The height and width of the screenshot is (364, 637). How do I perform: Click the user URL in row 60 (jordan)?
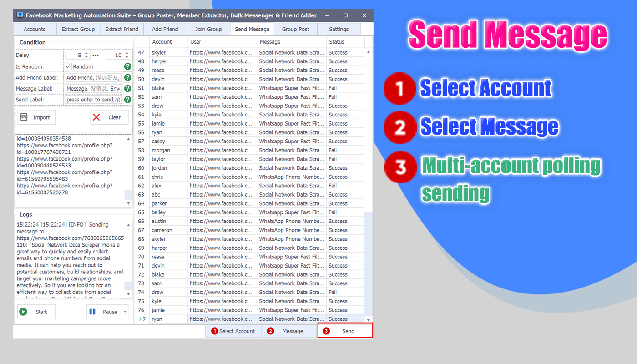pos(222,168)
